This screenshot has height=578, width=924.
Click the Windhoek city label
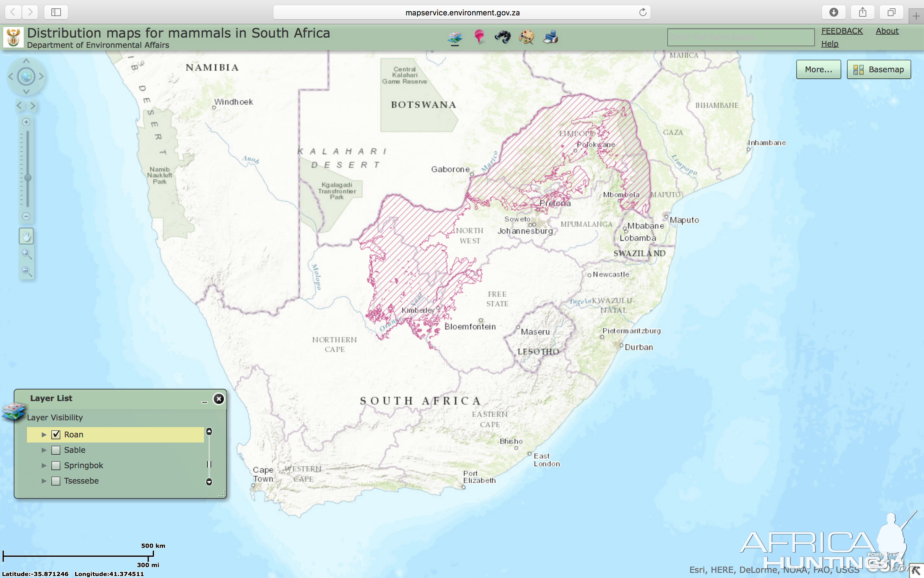[x=234, y=102]
